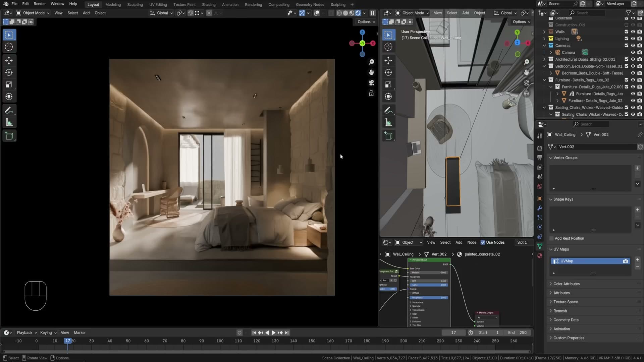This screenshot has width=644, height=362.
Task: Select the Measure tool in left viewport
Action: (x=9, y=122)
